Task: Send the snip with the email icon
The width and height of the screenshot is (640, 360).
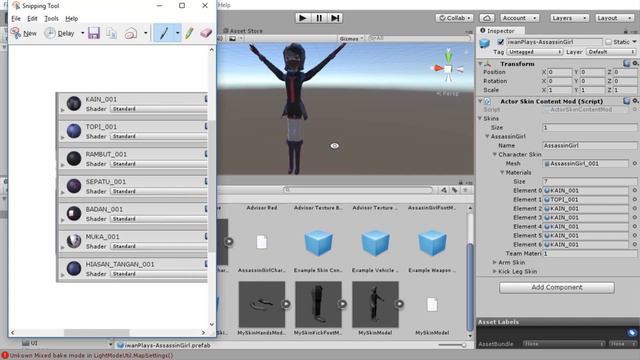Action: pos(131,33)
